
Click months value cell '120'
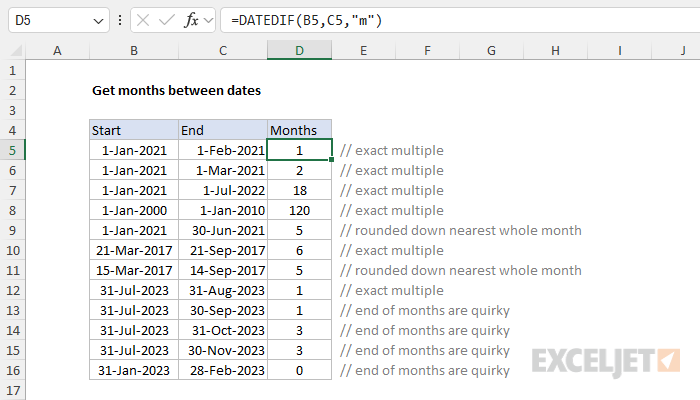(300, 210)
